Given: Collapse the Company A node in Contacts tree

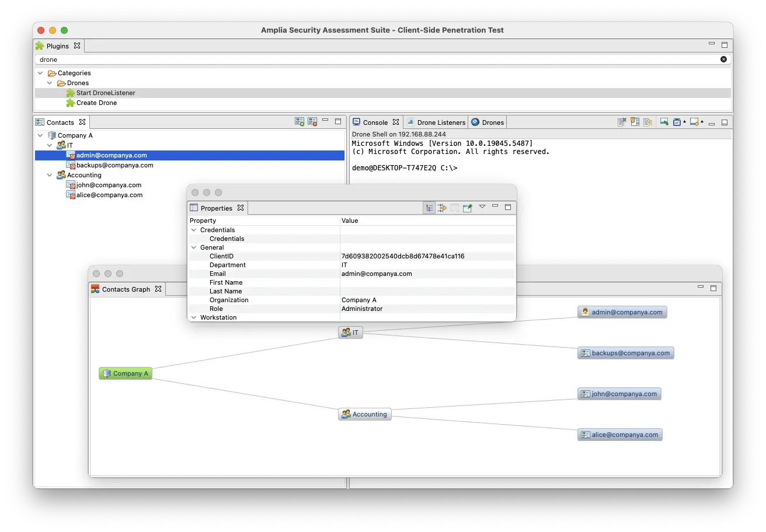Looking at the screenshot, I should tap(40, 135).
